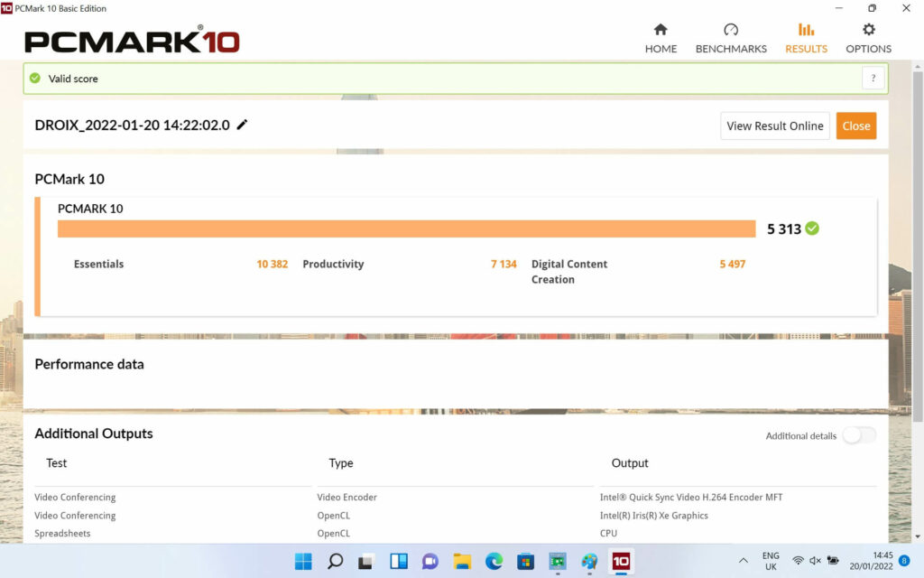This screenshot has height=578, width=924.
Task: Launch Microsoft Edge from taskbar
Action: (x=494, y=561)
